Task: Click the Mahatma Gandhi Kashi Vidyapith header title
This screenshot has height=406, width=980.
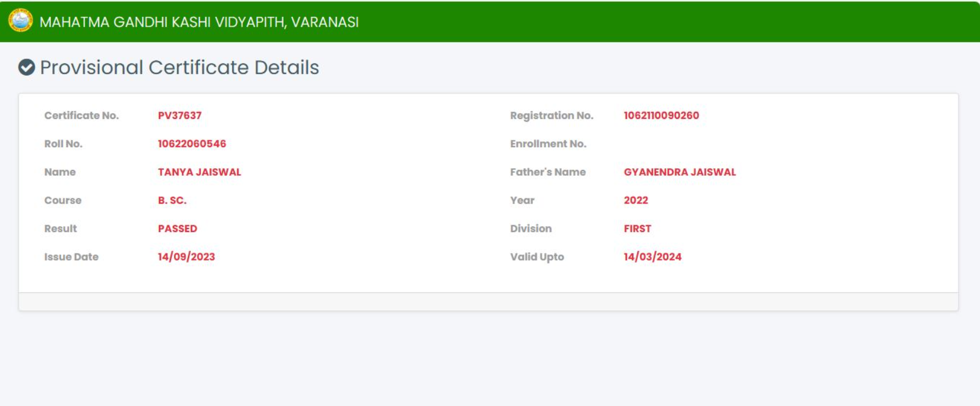Action: (199, 22)
